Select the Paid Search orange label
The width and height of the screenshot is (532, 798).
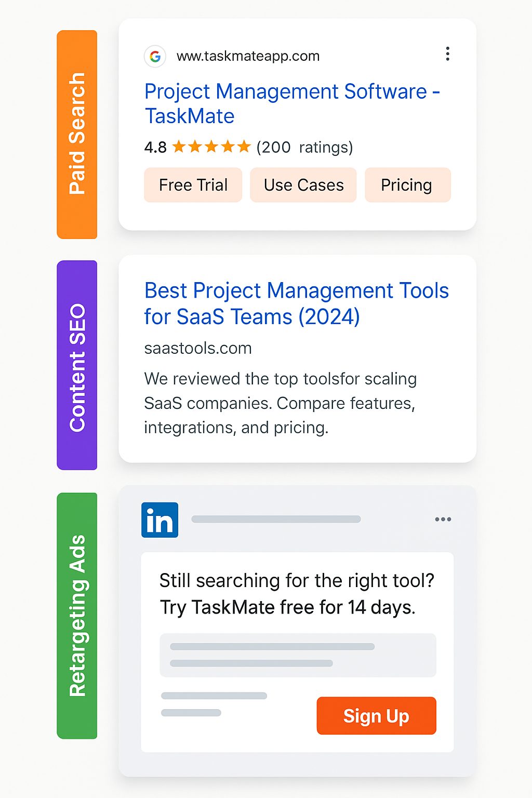pos(77,135)
